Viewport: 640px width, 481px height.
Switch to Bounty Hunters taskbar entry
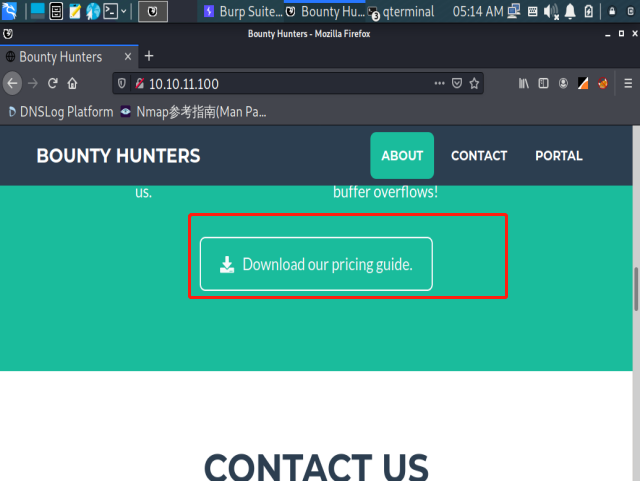point(325,11)
